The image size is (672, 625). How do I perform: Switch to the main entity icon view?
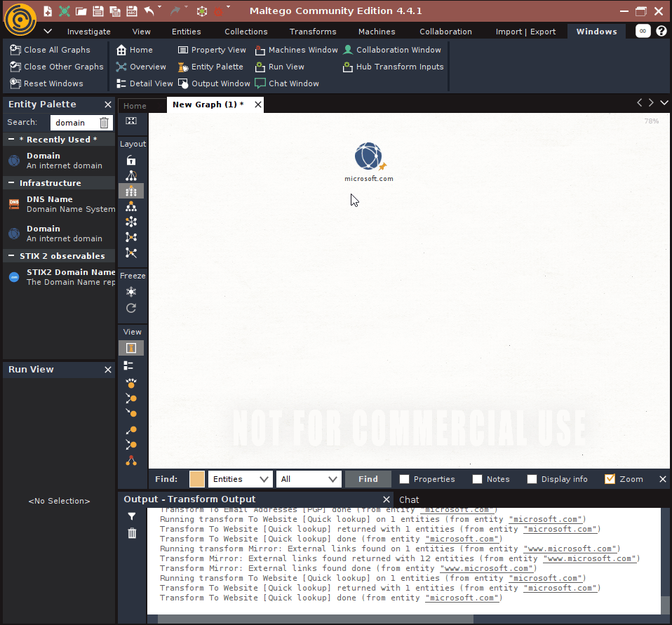point(131,348)
